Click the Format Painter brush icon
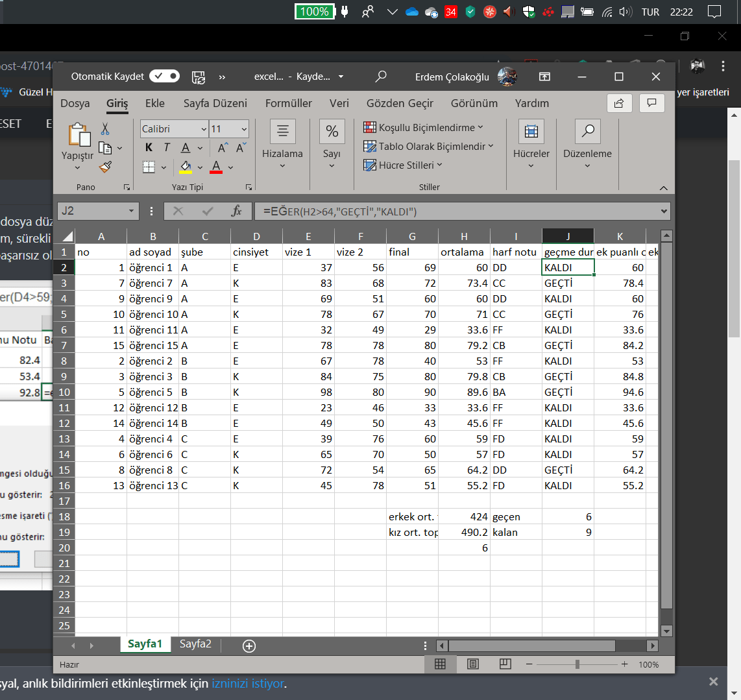Image resolution: width=741 pixels, height=700 pixels. tap(105, 167)
